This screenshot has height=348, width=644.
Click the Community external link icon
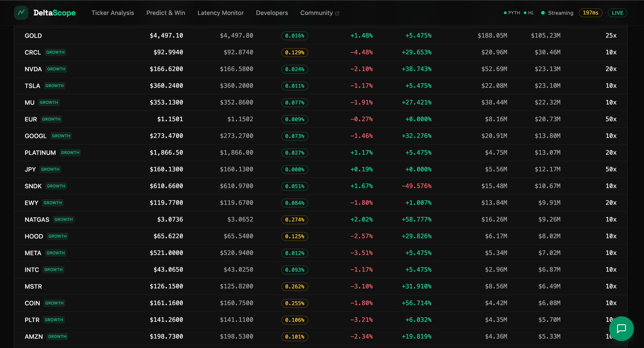point(337,13)
